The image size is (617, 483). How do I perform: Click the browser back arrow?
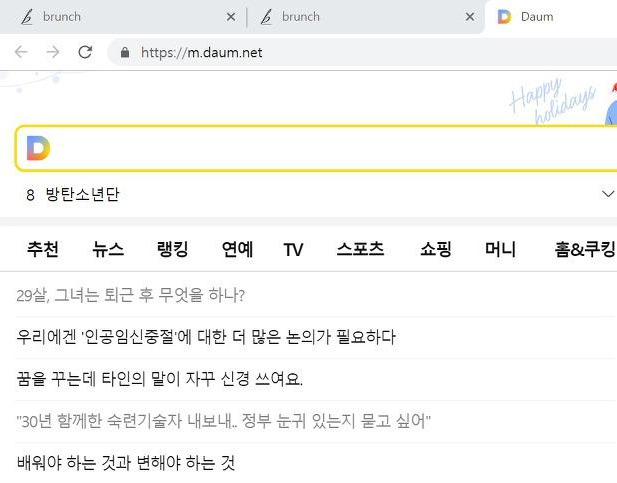pos(21,52)
